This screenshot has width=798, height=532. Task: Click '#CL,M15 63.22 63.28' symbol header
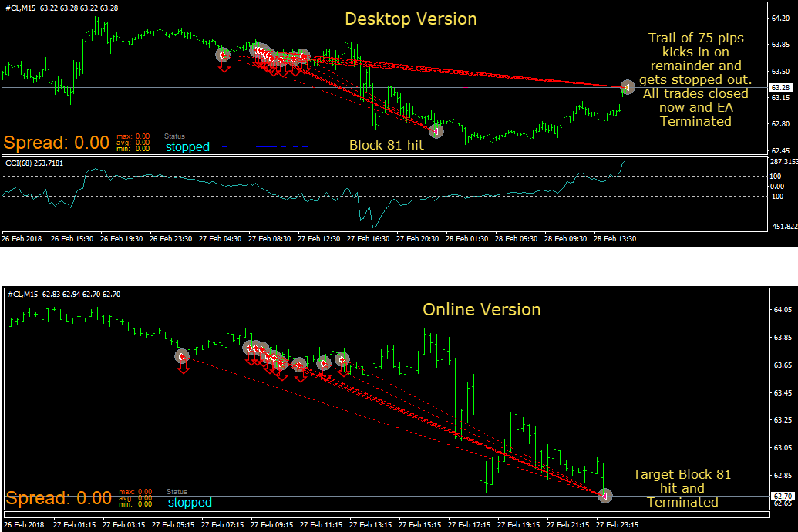(62, 8)
